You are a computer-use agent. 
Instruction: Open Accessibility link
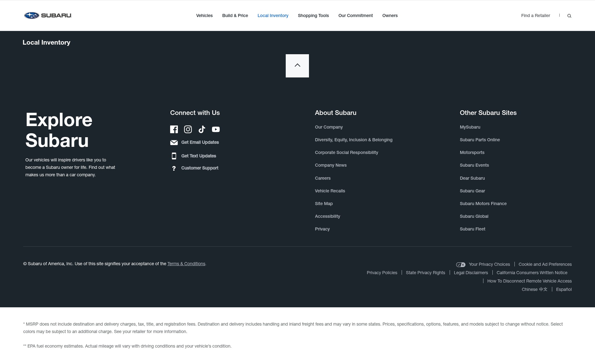point(327,216)
